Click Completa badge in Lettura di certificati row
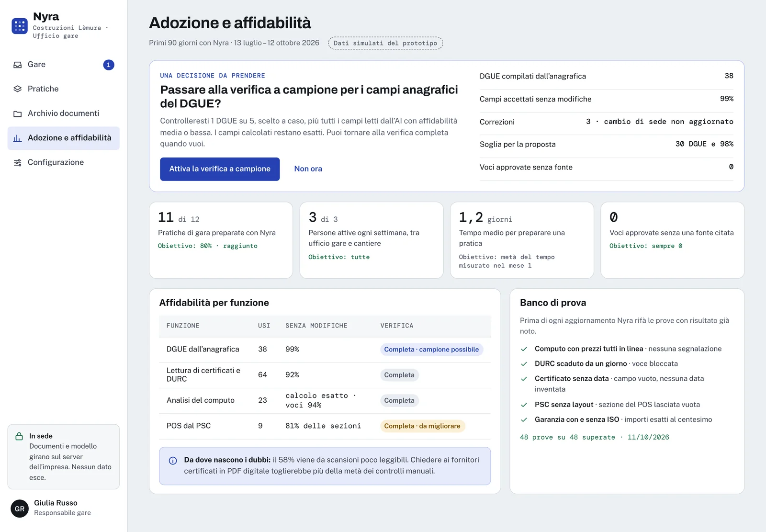Screen dimensions: 766x532 click(399, 375)
